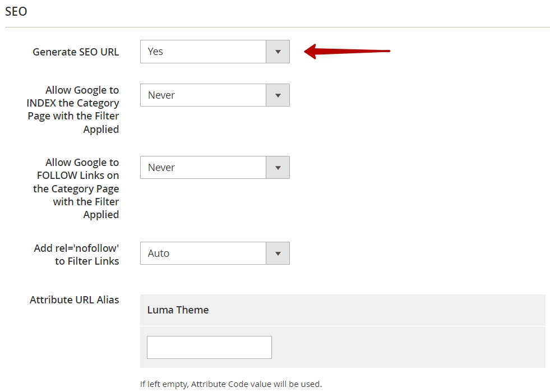The image size is (550, 392).
Task: Click the SEO section heading
Action: (16, 11)
